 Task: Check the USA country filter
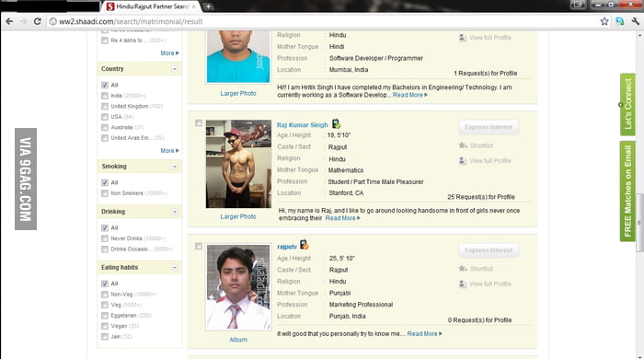tap(105, 117)
